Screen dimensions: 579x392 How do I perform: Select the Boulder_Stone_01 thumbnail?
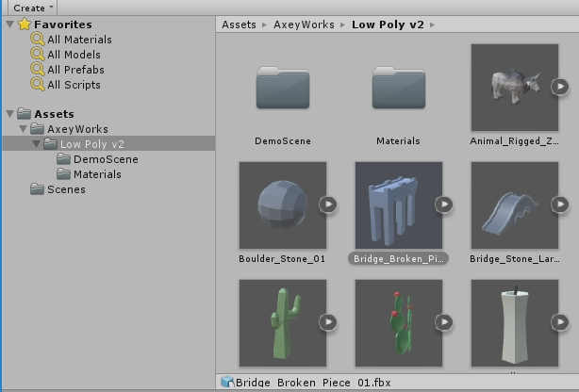283,205
